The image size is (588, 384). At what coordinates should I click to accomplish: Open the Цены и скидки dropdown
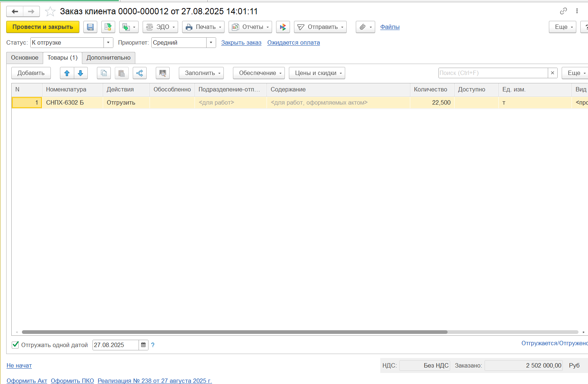click(x=317, y=73)
